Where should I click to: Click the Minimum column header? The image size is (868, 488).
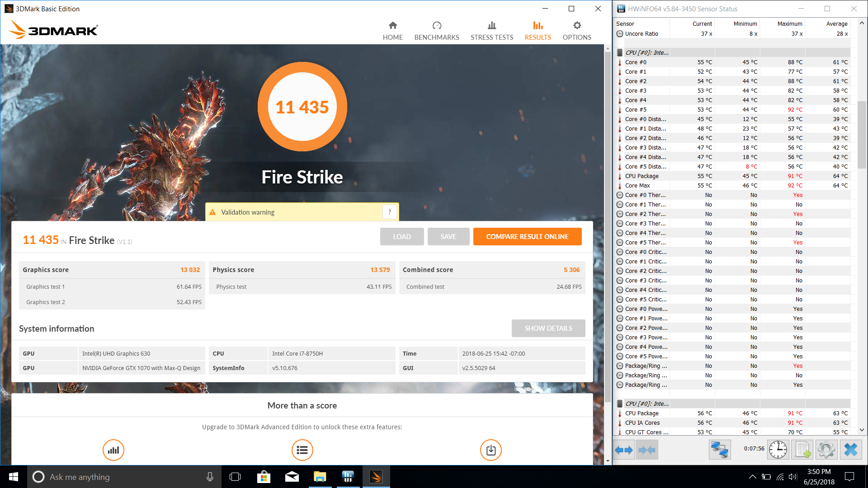(737, 24)
